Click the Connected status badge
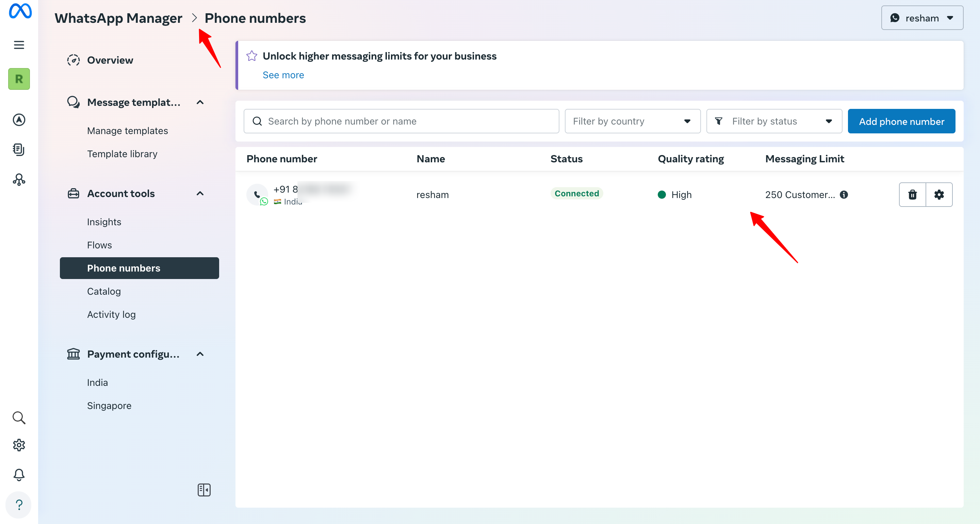Screen dimensions: 980x524 (576, 193)
